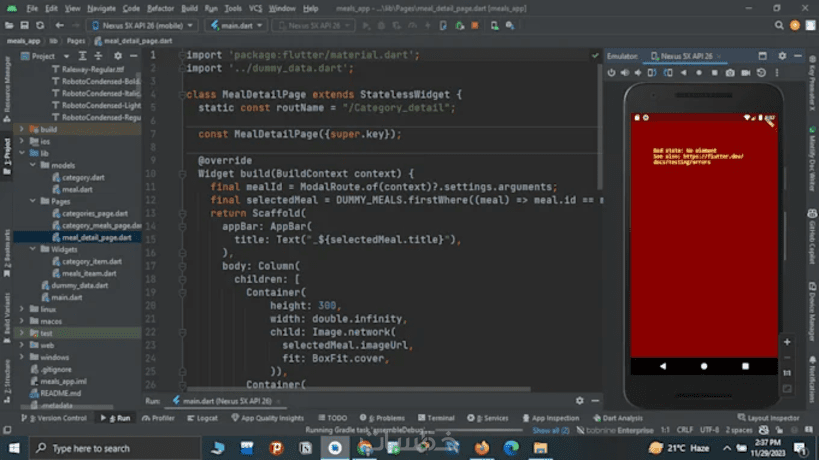Open the App Quality Insights tool window
Image resolution: width=819 pixels, height=460 pixels.
pyautogui.click(x=267, y=418)
